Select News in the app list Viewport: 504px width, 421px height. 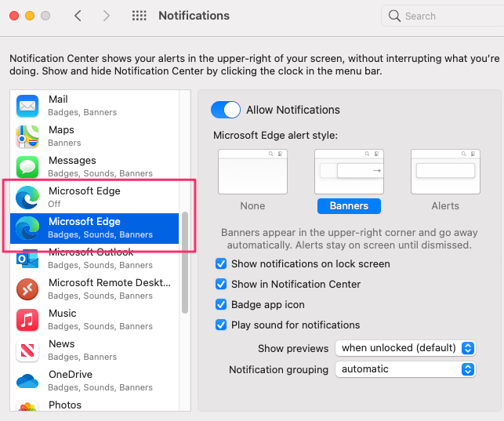pos(94,350)
